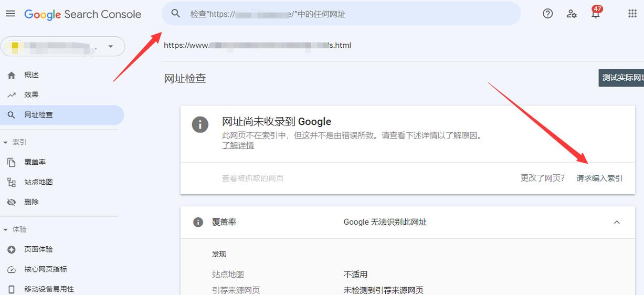Click the 测试实际网址 button

(621, 78)
